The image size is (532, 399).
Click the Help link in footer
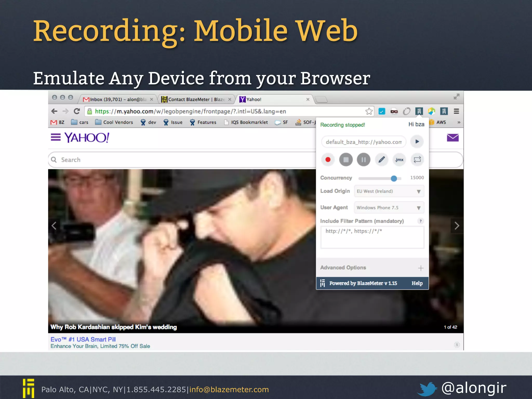[417, 283]
